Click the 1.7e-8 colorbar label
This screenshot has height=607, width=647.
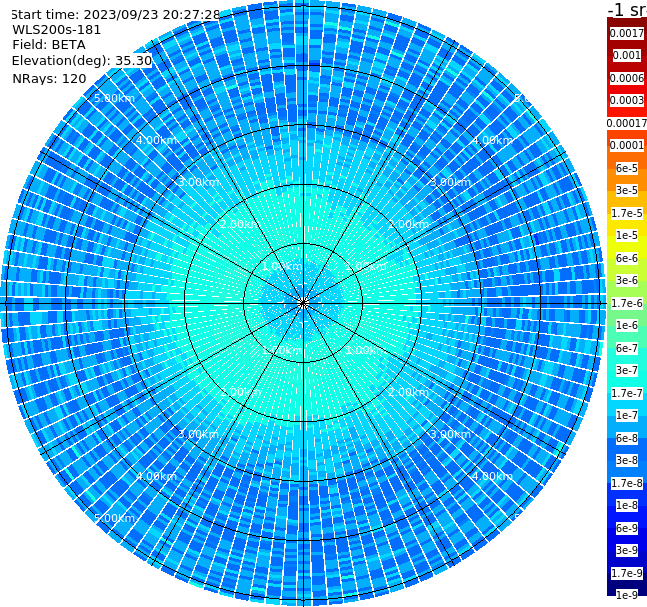point(627,483)
